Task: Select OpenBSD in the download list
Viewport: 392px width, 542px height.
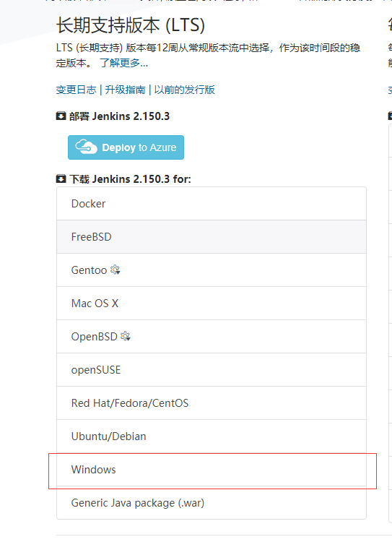Action: click(x=212, y=336)
